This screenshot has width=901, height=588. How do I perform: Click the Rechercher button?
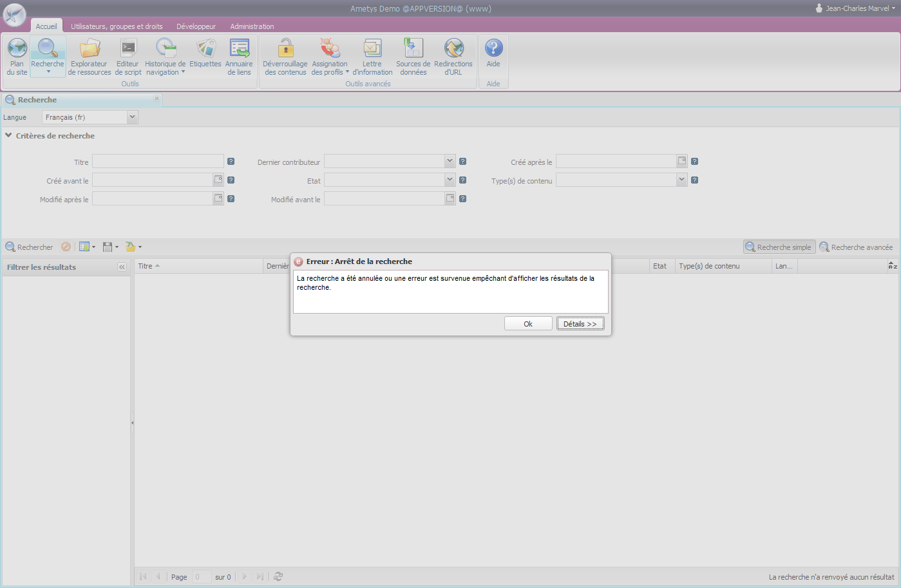point(30,247)
